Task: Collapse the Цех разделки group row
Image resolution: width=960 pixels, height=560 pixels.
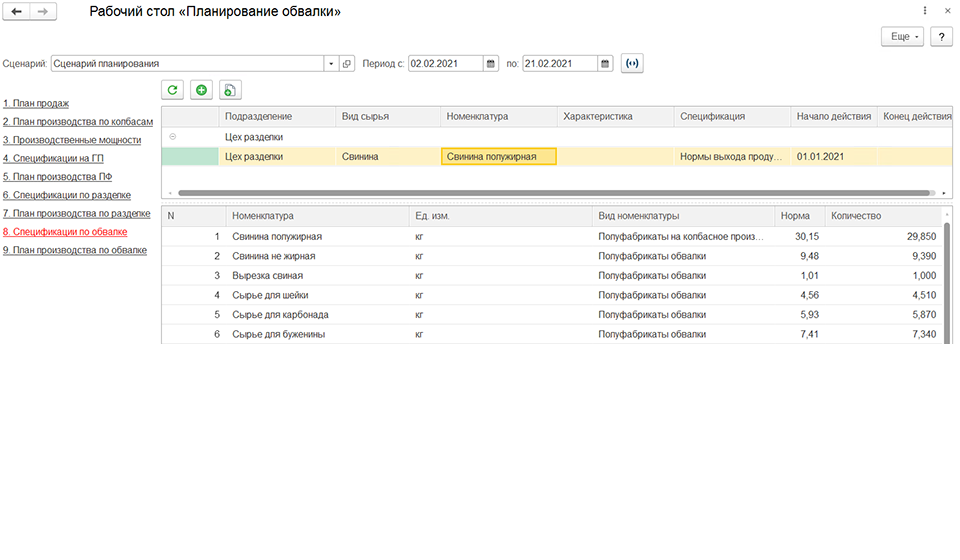Action: click(x=173, y=136)
